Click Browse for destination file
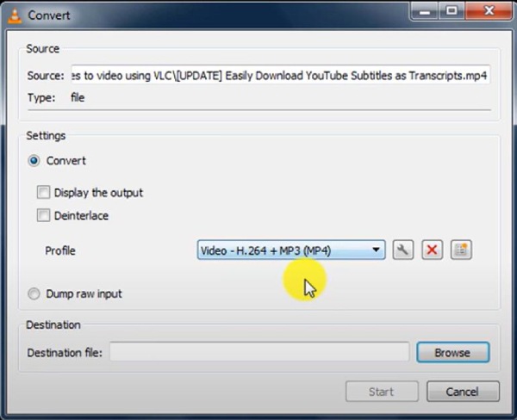 [453, 353]
